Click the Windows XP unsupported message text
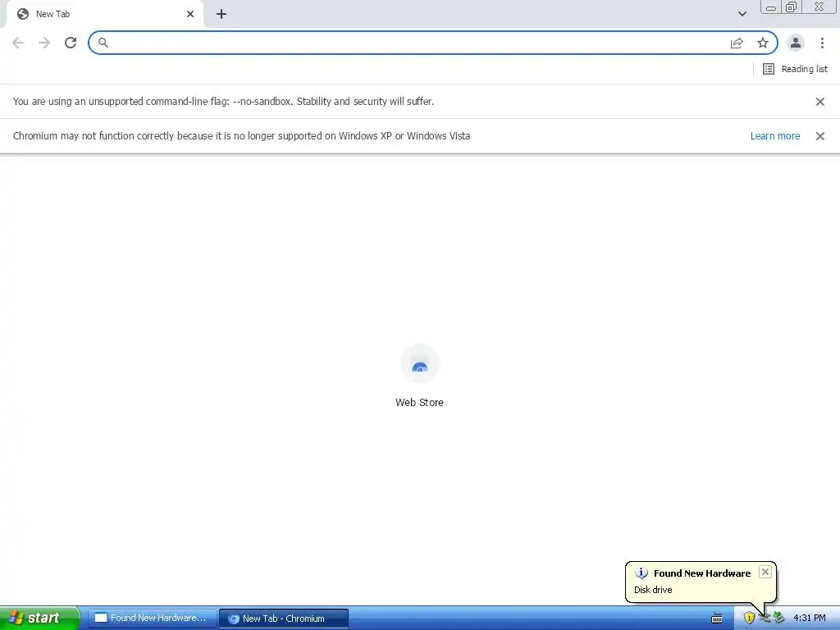This screenshot has width=840, height=630. click(241, 135)
